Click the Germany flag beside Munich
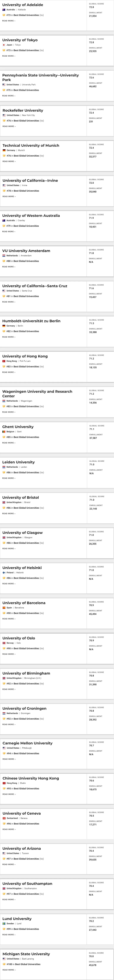Screen dimensions: 114x980 4,150
